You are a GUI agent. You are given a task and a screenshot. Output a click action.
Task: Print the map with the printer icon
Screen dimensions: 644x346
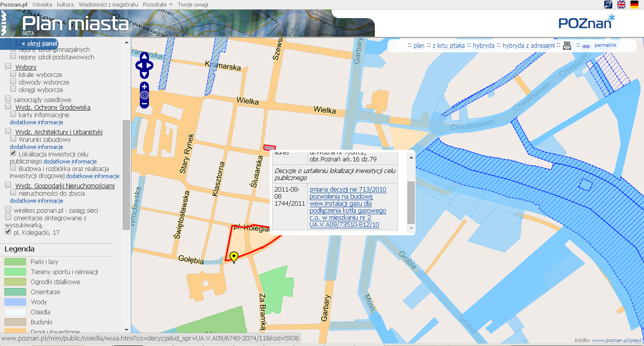567,46
